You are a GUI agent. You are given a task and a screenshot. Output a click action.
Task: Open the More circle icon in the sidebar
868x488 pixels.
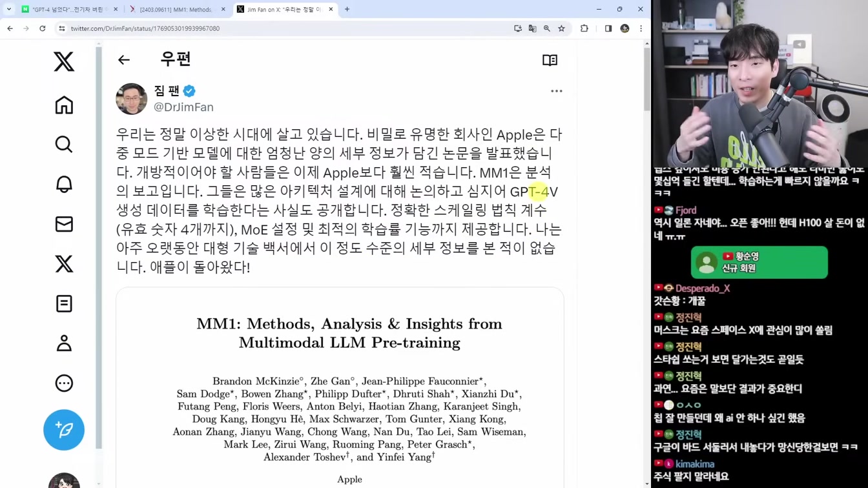64,383
